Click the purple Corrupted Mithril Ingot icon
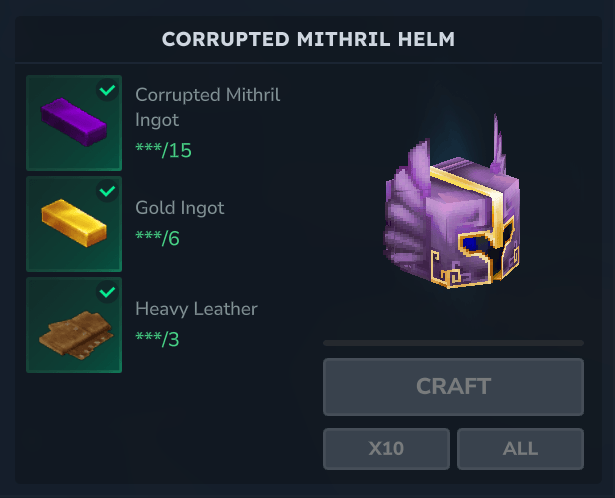Screen dimensions: 615x498 click(x=74, y=122)
